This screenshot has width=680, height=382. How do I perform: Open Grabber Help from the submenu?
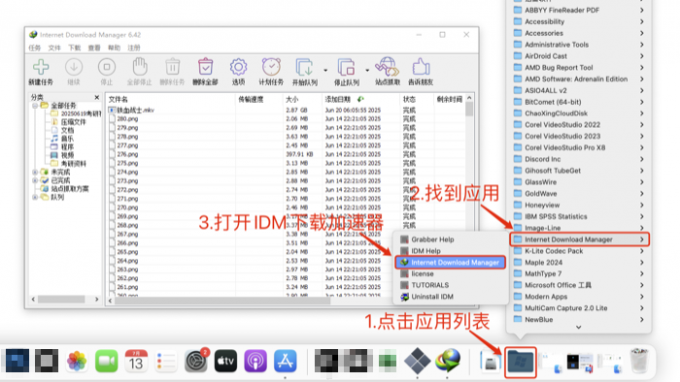[x=450, y=239]
